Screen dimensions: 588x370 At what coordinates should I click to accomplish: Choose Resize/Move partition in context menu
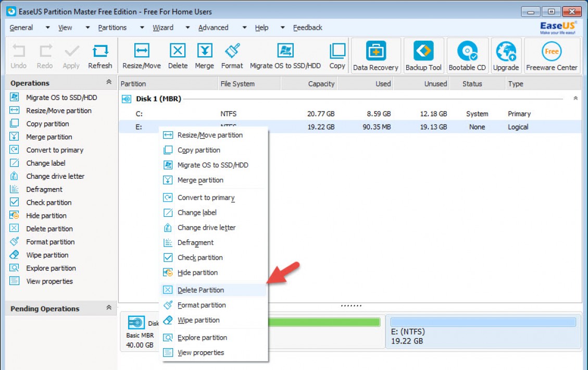pyautogui.click(x=214, y=135)
